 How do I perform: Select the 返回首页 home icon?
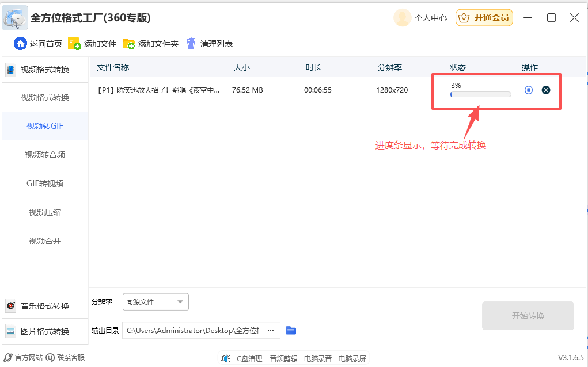pyautogui.click(x=21, y=43)
